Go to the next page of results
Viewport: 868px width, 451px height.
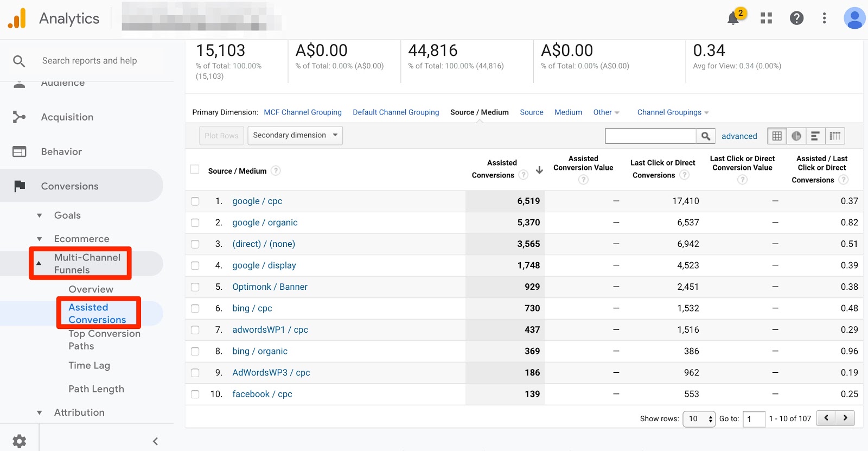[845, 418]
